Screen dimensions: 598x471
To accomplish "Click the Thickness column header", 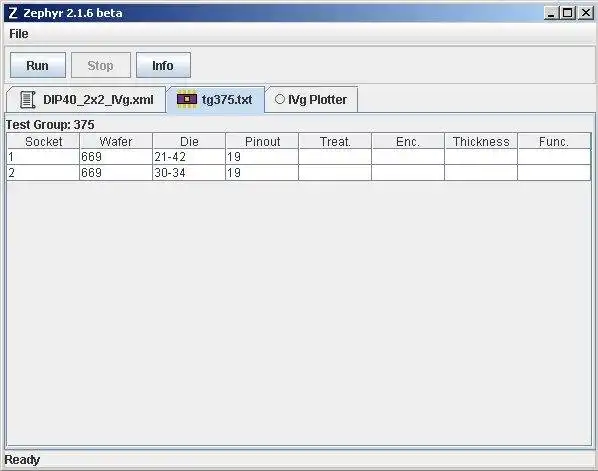I will pyautogui.click(x=481, y=141).
